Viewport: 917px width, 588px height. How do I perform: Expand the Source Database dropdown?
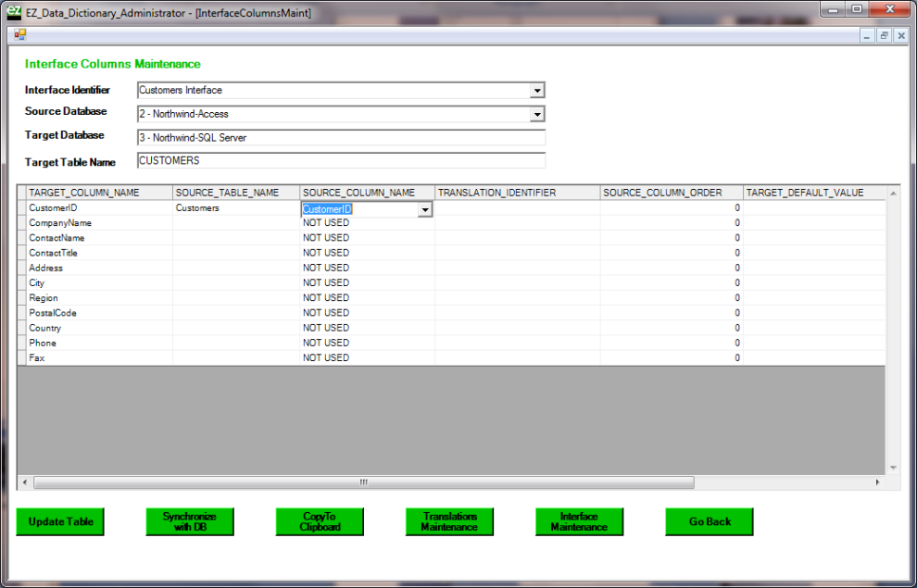[x=536, y=114]
